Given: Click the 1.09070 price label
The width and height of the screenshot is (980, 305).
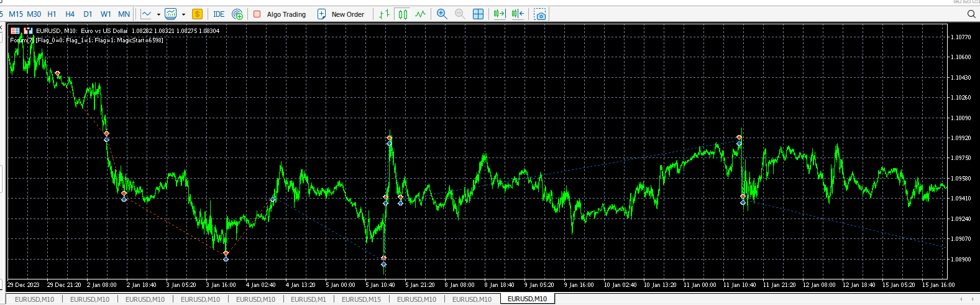Looking at the screenshot, I should [961, 239].
